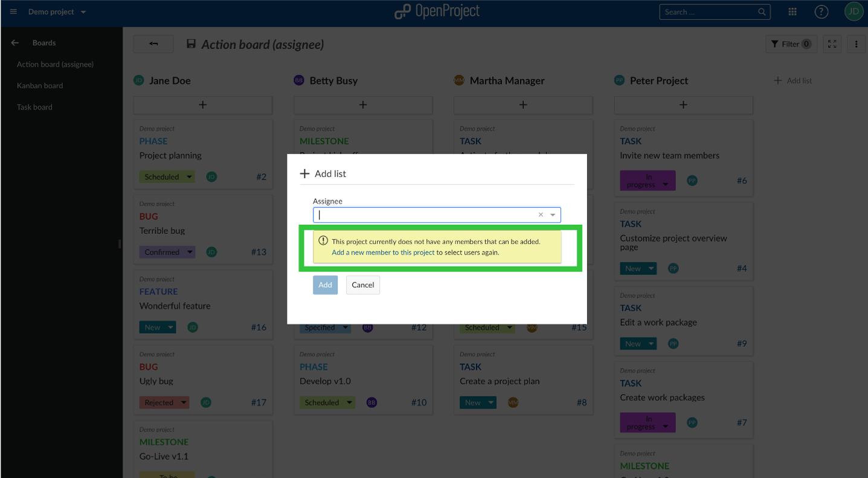Open the hamburger navigation menu
868x478 pixels.
(13, 11)
